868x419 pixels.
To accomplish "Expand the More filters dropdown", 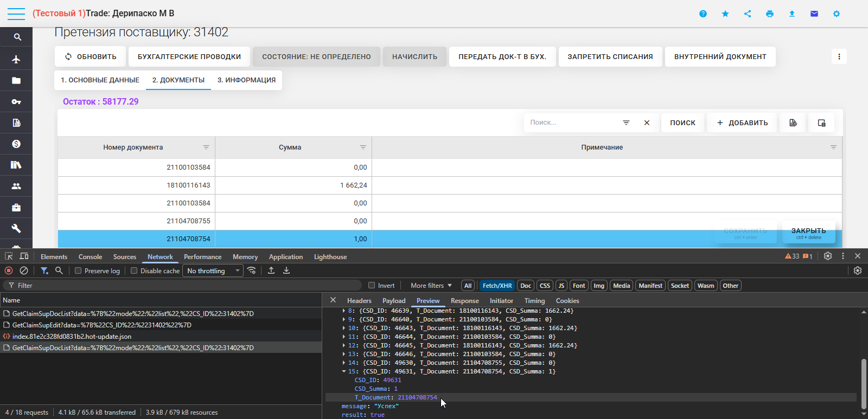I will point(431,286).
